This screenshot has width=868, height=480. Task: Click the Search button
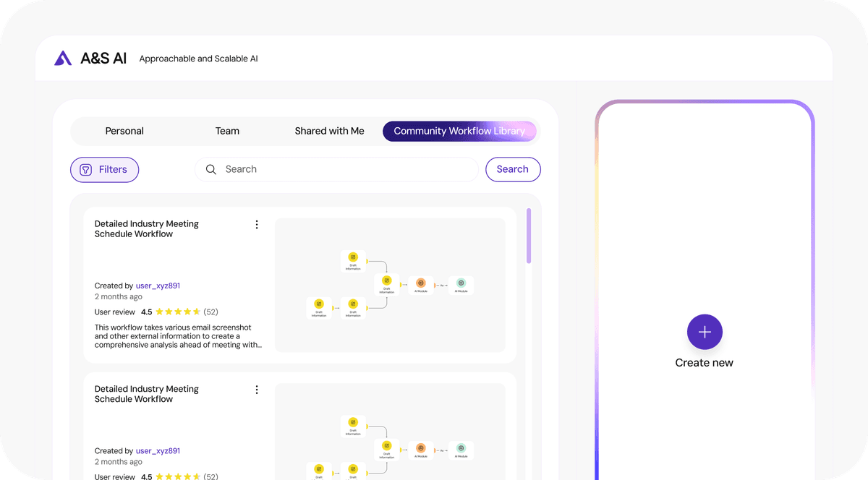pyautogui.click(x=513, y=169)
